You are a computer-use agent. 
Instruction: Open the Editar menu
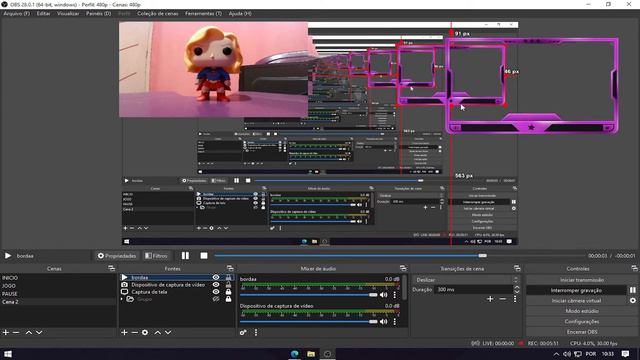43,13
